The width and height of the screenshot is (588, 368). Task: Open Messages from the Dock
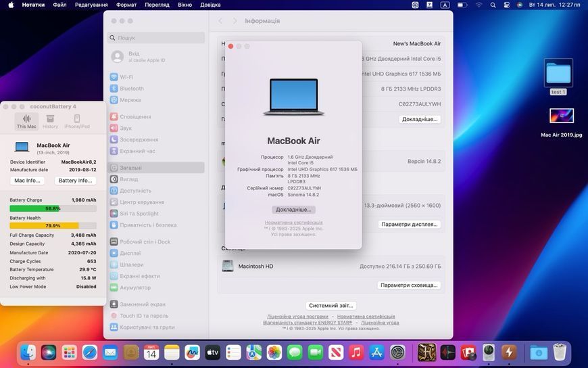point(295,352)
